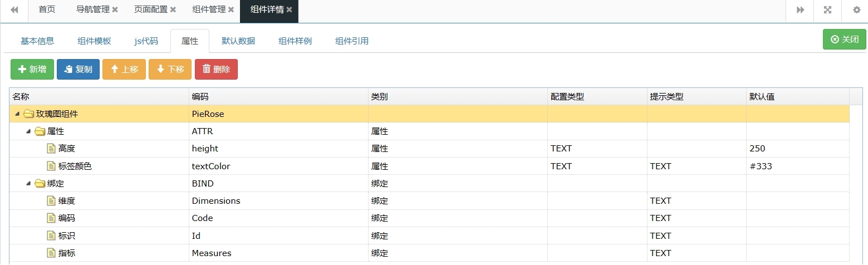Switch to the 页面配置 tab
This screenshot has width=868, height=265.
150,9
